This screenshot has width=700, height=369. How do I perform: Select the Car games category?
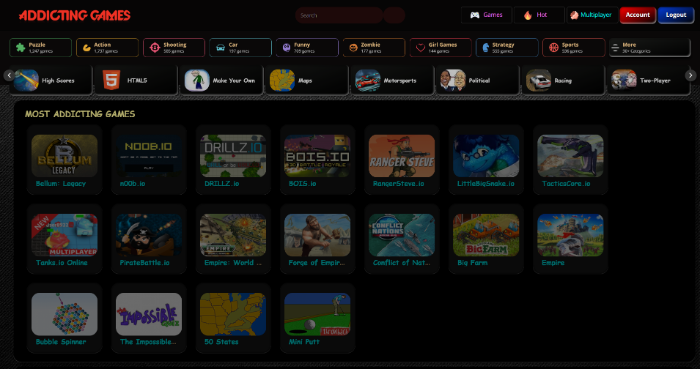click(x=240, y=48)
